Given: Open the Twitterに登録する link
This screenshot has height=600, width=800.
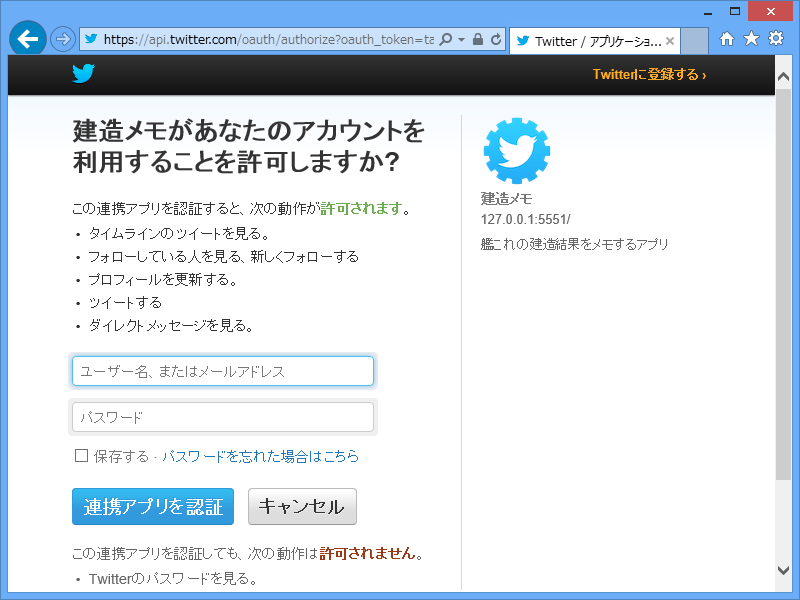Looking at the screenshot, I should click(649, 74).
